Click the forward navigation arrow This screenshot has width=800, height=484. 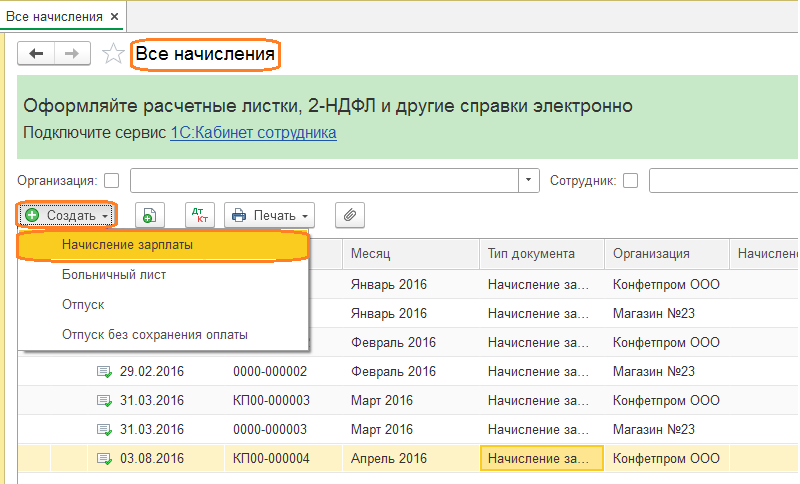(x=72, y=54)
